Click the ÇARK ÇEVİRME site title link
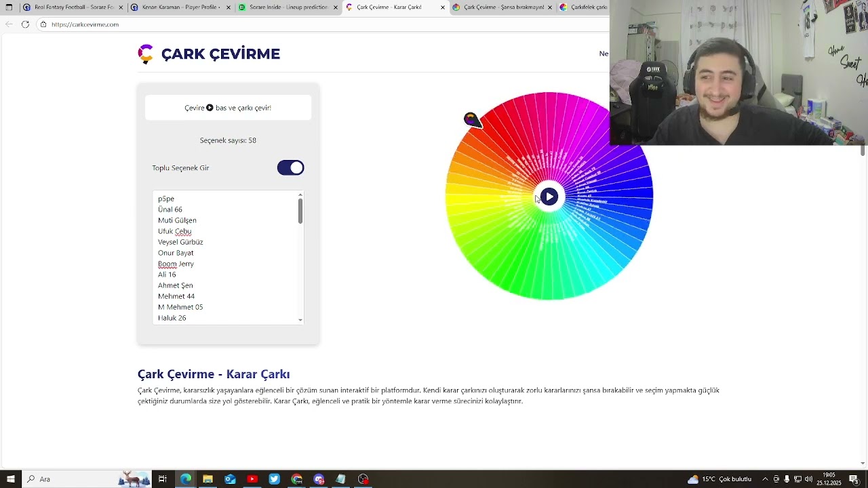Screen dimensions: 868x488 point(220,54)
